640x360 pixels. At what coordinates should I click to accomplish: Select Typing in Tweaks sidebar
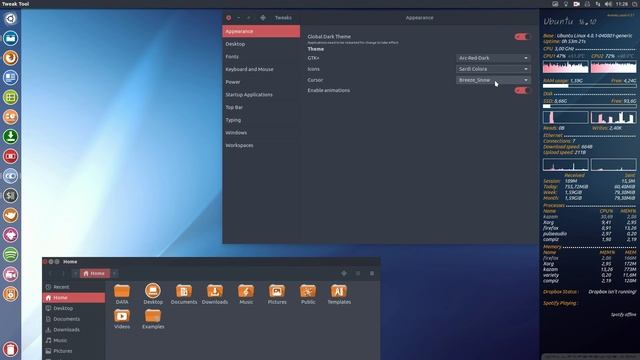tap(261, 120)
